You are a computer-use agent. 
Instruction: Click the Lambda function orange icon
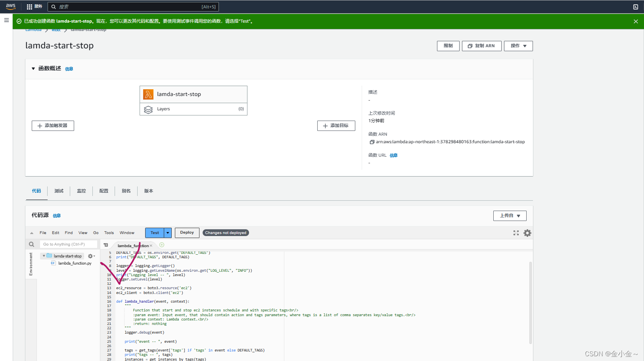tap(148, 94)
